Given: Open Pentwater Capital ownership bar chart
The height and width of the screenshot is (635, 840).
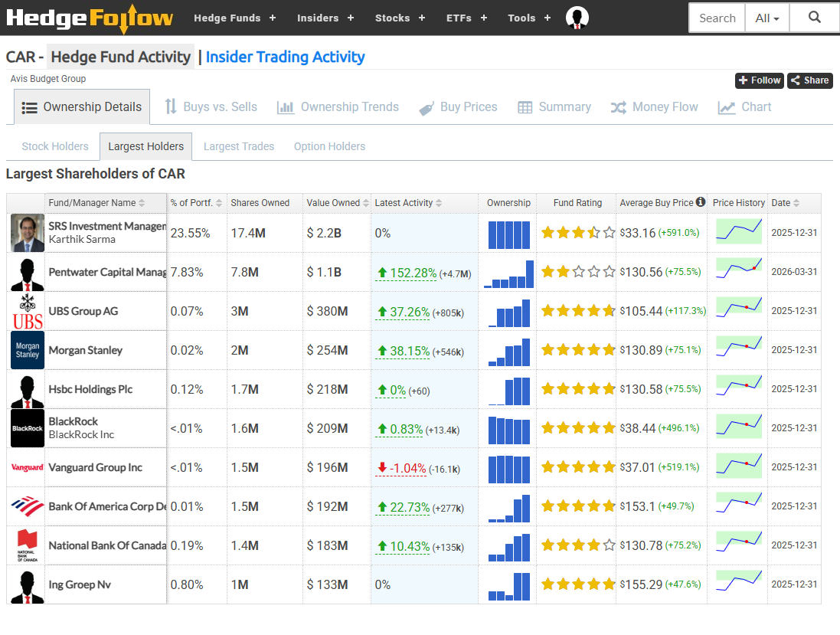Looking at the screenshot, I should 509,273.
